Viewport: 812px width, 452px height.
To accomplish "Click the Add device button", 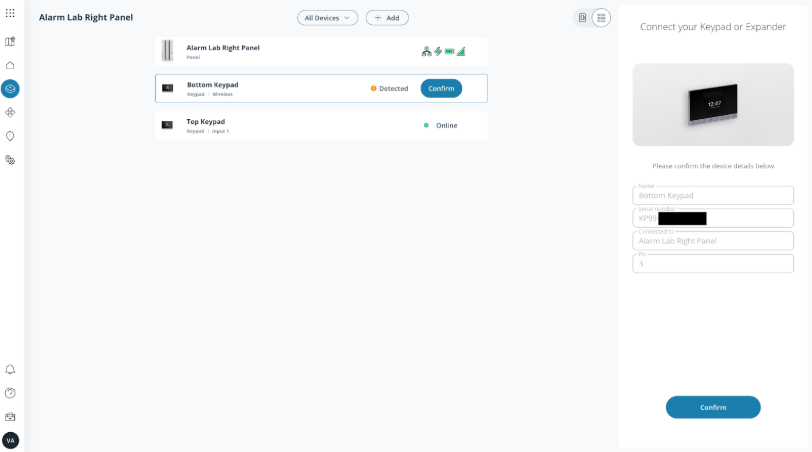I will tap(386, 18).
